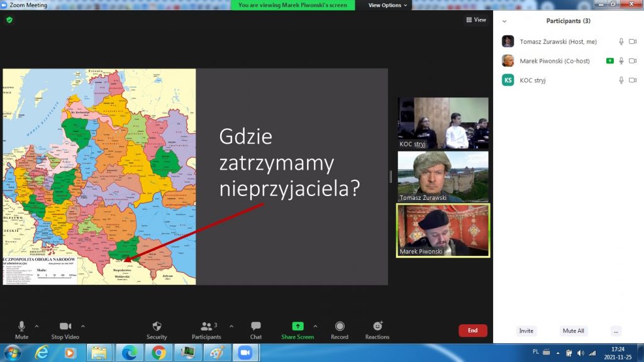Open the View Options dropdown
Screen dimensions: 644x362
pyautogui.click(x=387, y=5)
